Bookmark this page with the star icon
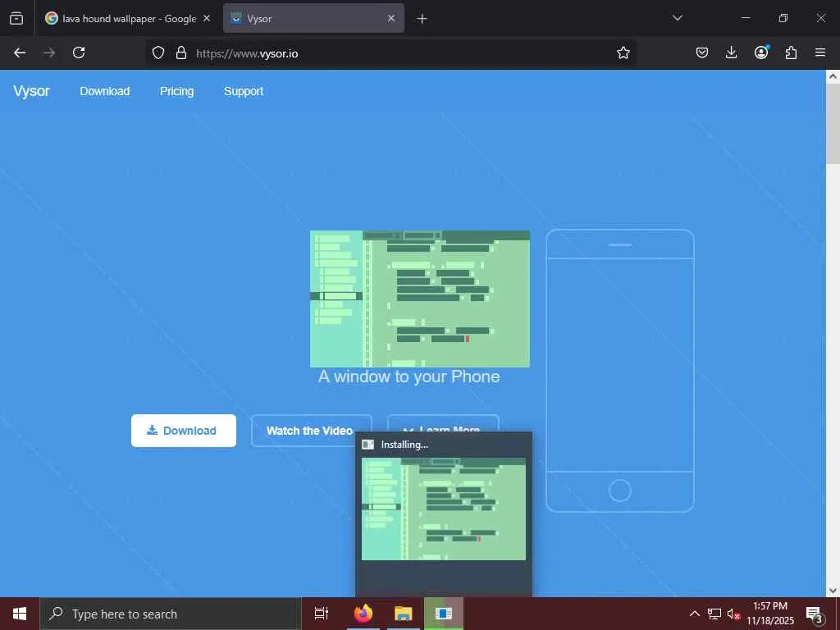Image resolution: width=840 pixels, height=630 pixels. coord(623,52)
